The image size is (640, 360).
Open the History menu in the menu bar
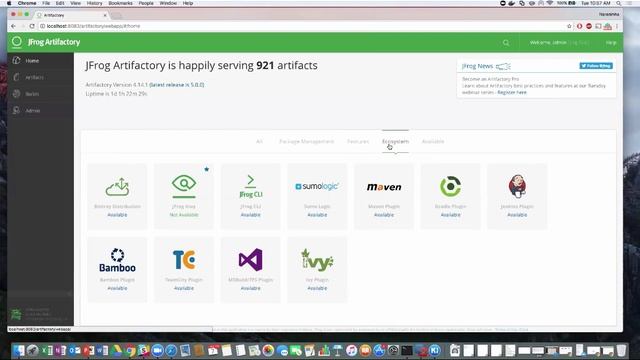click(94, 3)
